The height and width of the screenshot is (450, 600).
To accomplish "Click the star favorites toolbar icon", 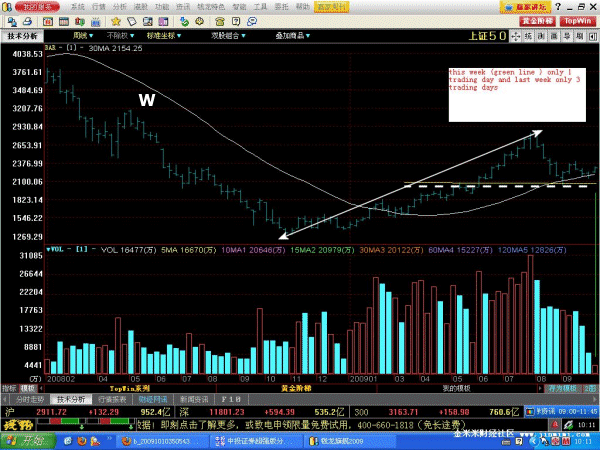I will (116, 21).
